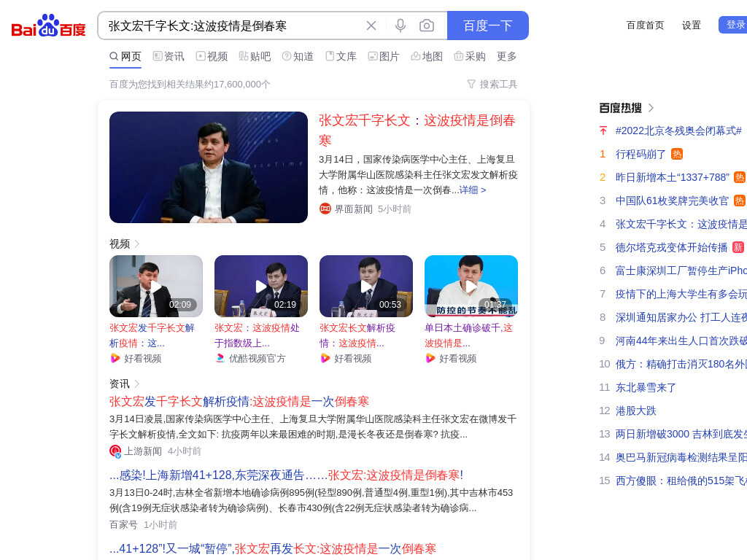Open hot search 奥巴马新冠病毒检测结果呈阳

coord(681,457)
